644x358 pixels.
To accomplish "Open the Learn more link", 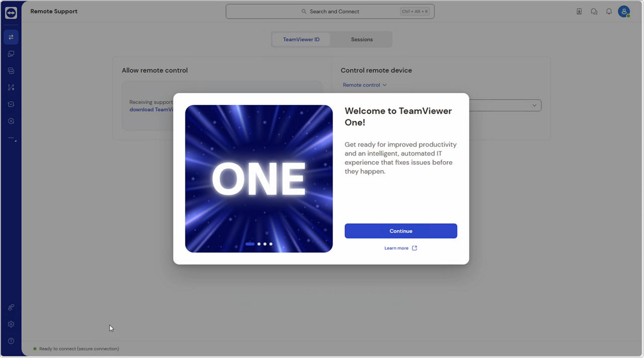I will (x=400, y=248).
